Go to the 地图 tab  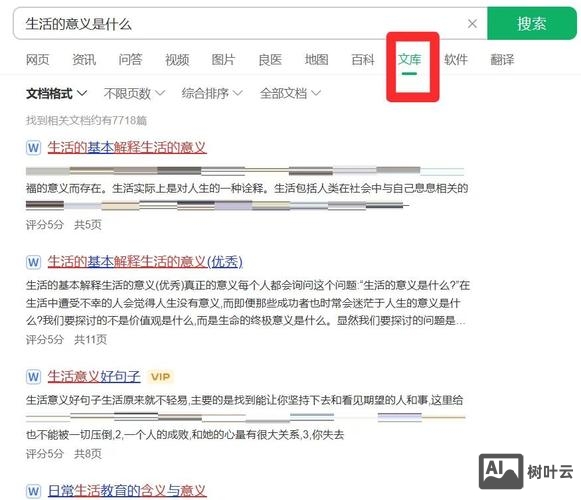pyautogui.click(x=316, y=59)
